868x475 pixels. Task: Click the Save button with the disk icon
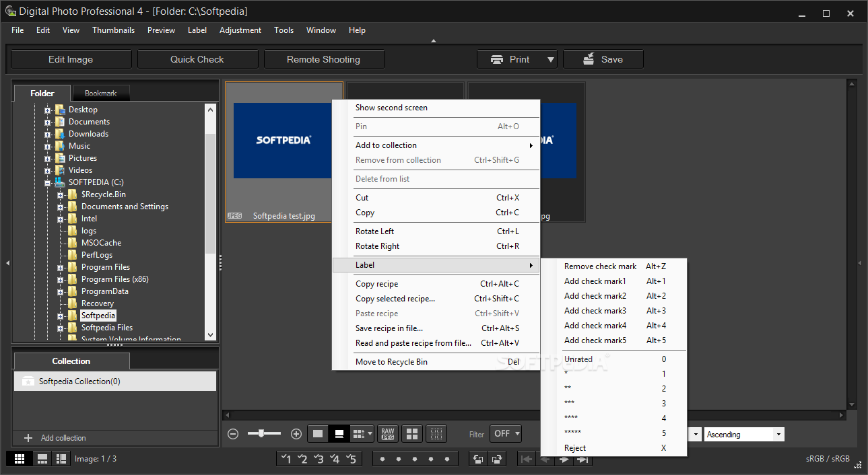[x=603, y=59]
